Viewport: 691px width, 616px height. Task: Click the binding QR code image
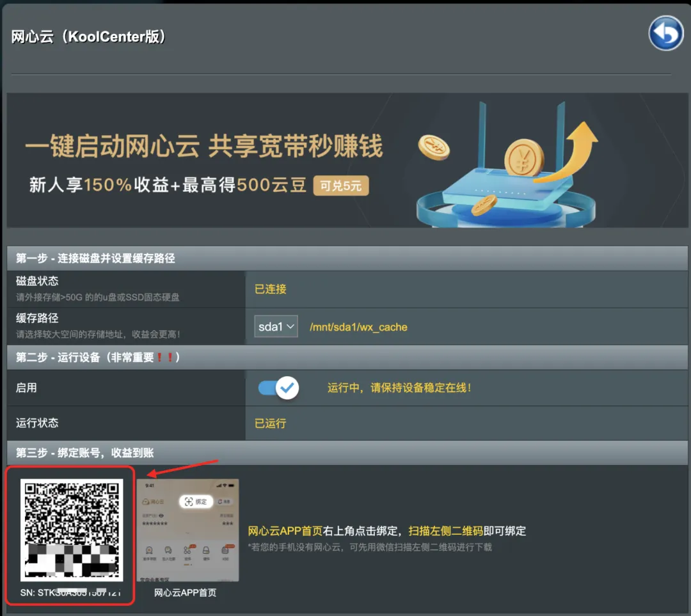tap(72, 530)
